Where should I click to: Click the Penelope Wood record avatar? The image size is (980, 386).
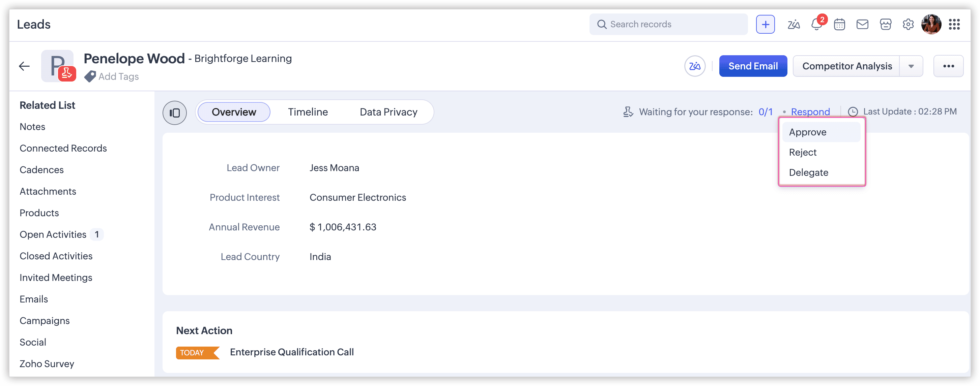point(58,66)
